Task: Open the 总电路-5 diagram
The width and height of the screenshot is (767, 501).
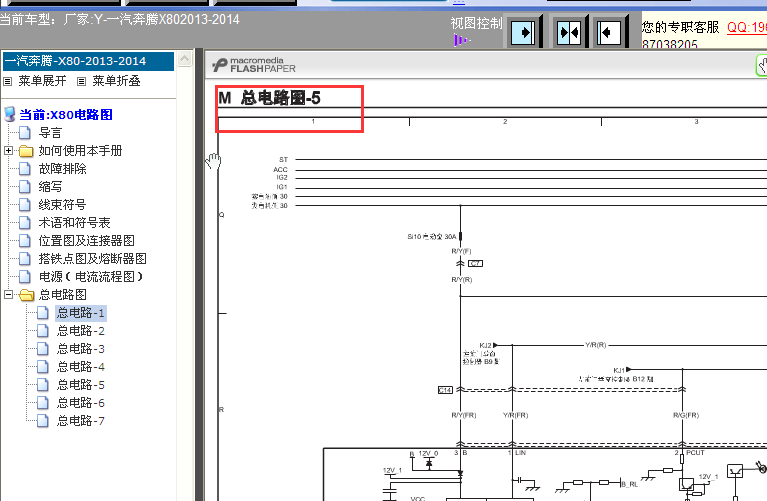Action: click(81, 385)
